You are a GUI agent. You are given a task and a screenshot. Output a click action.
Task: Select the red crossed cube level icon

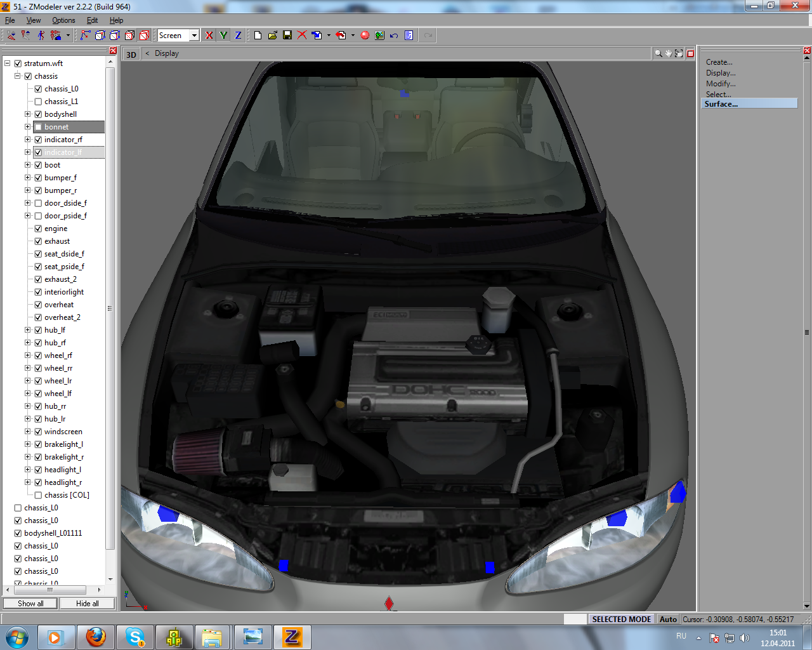[129, 36]
